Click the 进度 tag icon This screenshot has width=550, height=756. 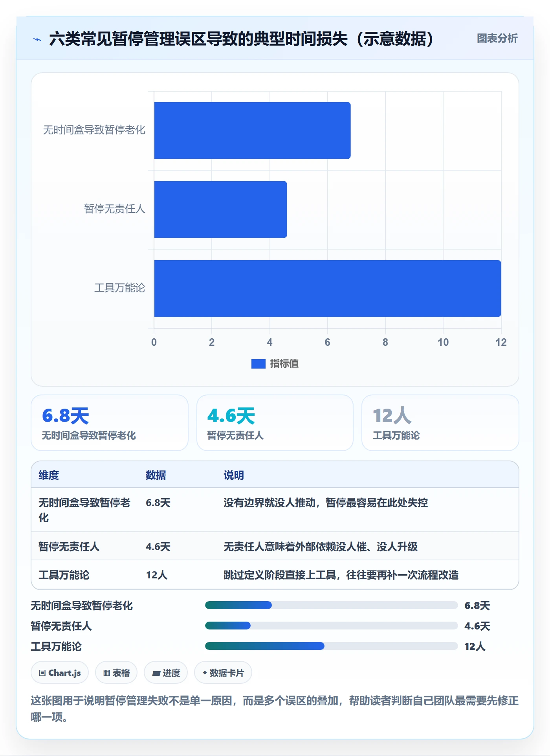click(156, 673)
